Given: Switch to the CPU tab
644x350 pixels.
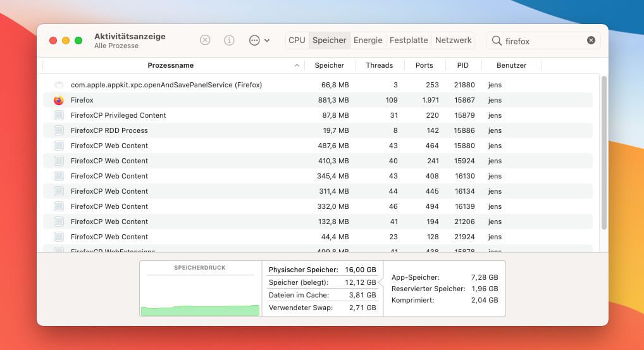Looking at the screenshot, I should 297,41.
